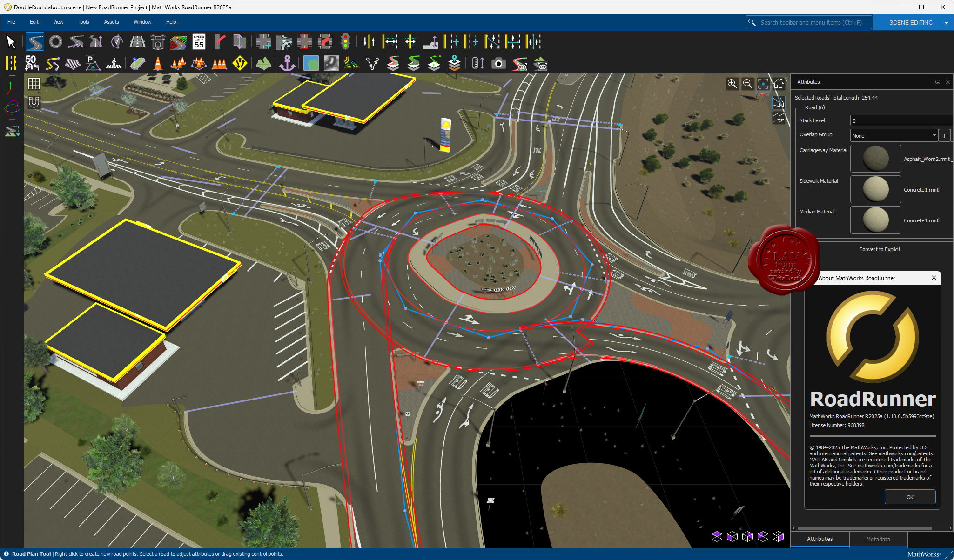Click OK in the About dialog

(910, 497)
